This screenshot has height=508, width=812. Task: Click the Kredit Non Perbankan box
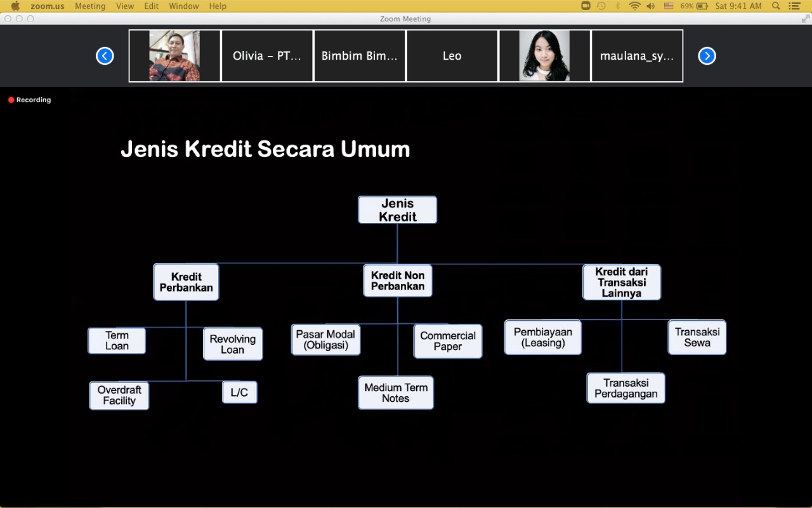click(x=398, y=281)
